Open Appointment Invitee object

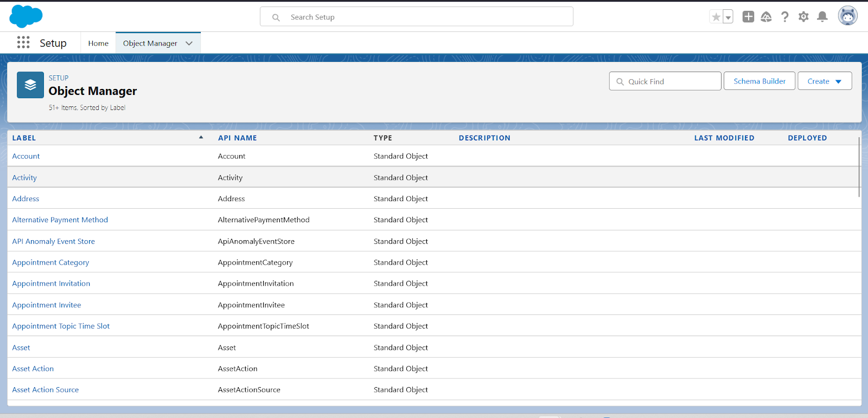tap(47, 305)
